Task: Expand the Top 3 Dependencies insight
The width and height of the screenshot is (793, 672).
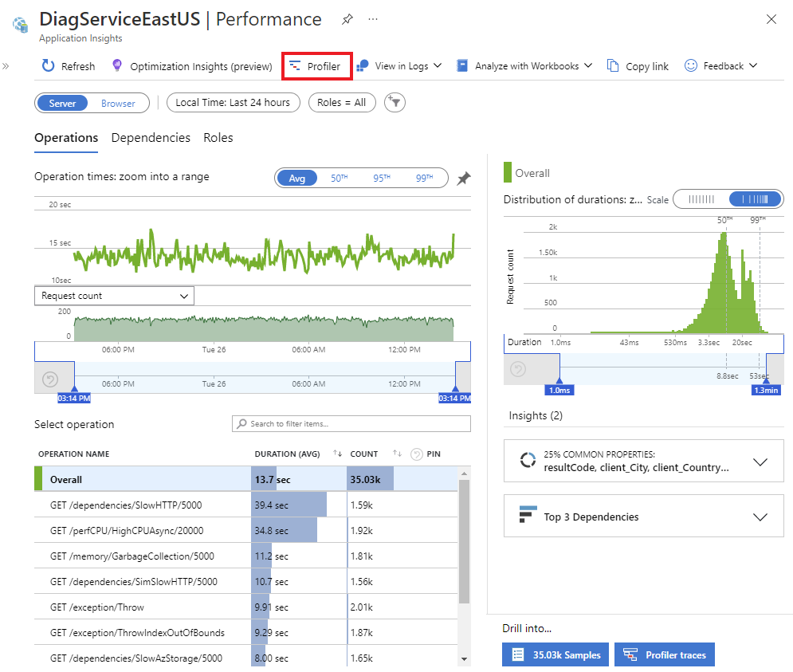Action: pos(643,516)
